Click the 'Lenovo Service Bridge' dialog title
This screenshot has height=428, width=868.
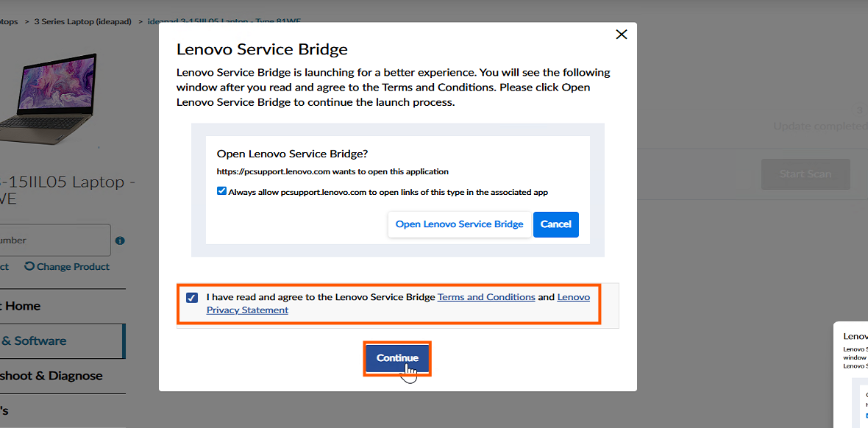click(262, 49)
